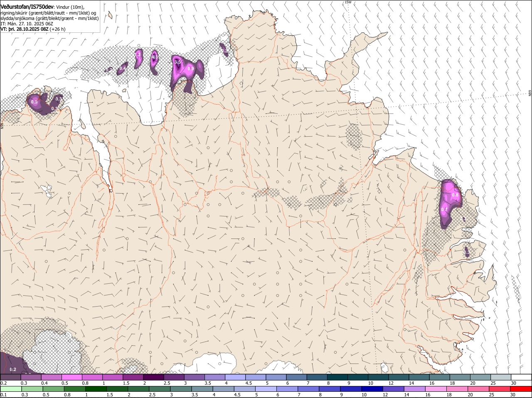Click the 'IT: Mán. 27. 10. 2025 06Z' initial time line
This screenshot has width=532, height=398.
tap(27, 24)
